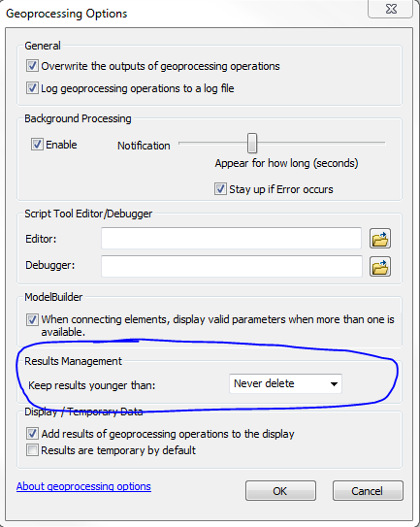Confirm settings with the OK button

pos(280,491)
